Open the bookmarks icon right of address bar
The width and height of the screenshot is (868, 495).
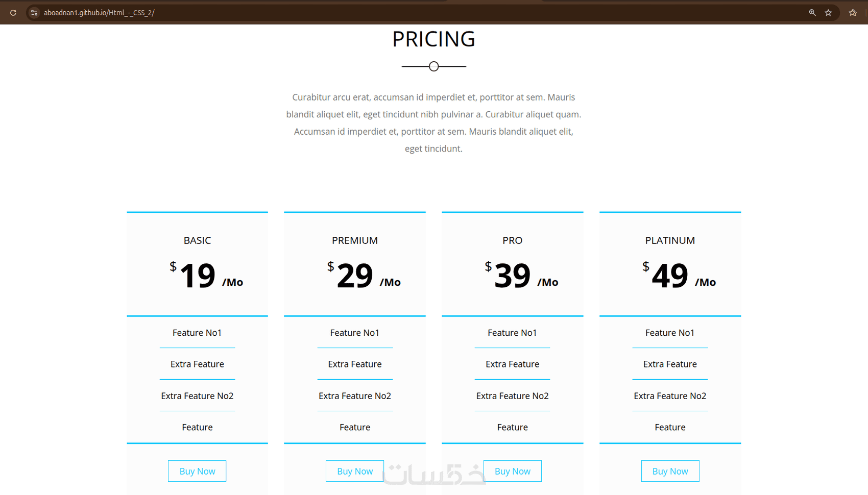coord(853,13)
